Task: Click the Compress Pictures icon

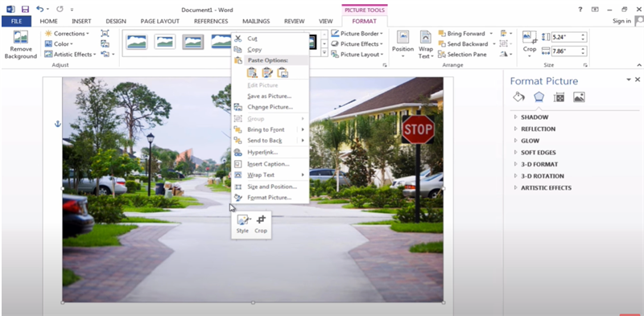Action: tap(105, 33)
